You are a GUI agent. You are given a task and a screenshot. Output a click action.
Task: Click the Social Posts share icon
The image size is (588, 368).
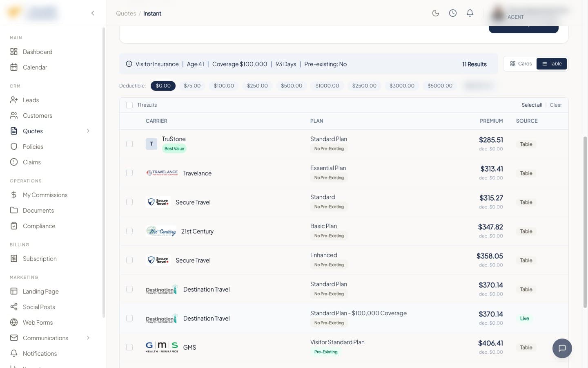click(x=14, y=307)
